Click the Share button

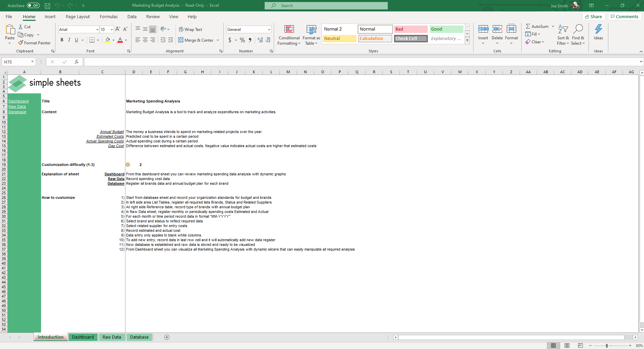(x=594, y=16)
